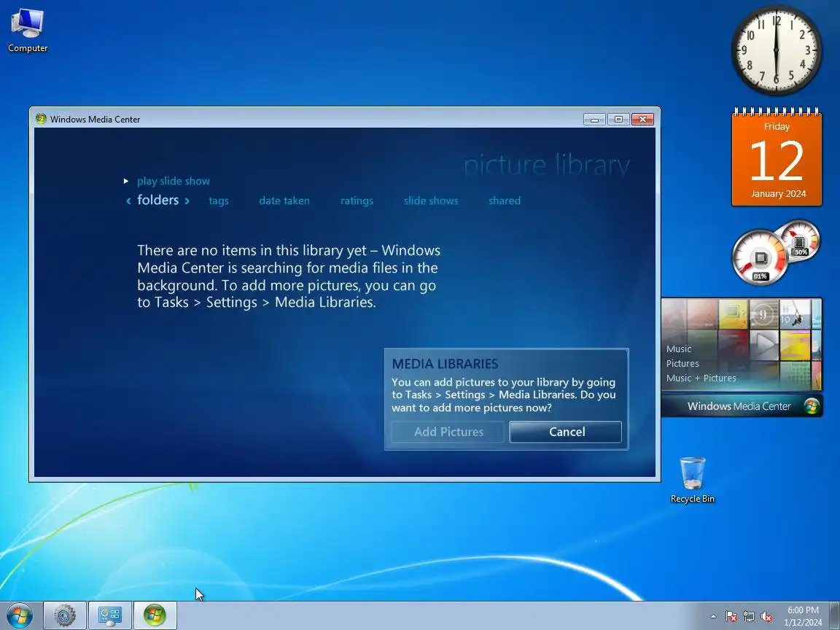Select the folders view
This screenshot has height=630, width=840.
(157, 200)
